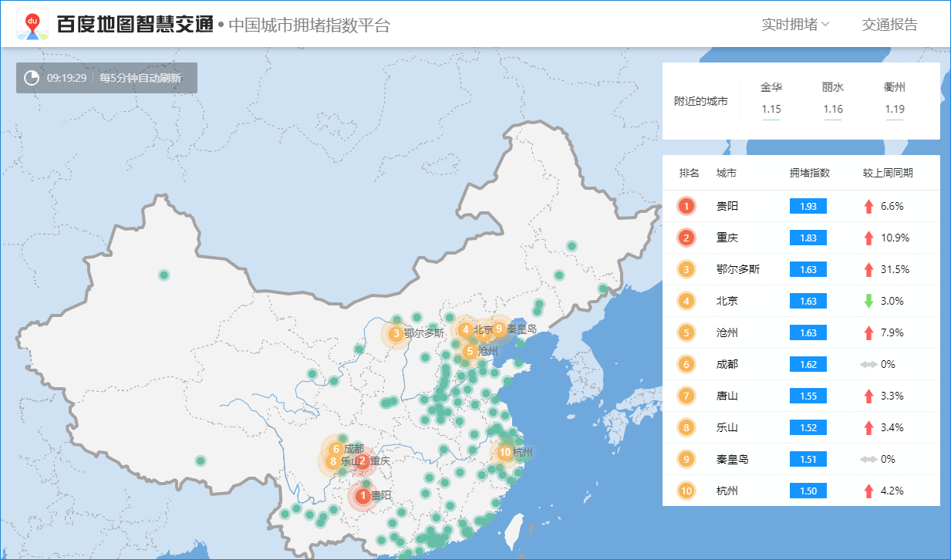Click the 1.62 congestion index value

(808, 364)
